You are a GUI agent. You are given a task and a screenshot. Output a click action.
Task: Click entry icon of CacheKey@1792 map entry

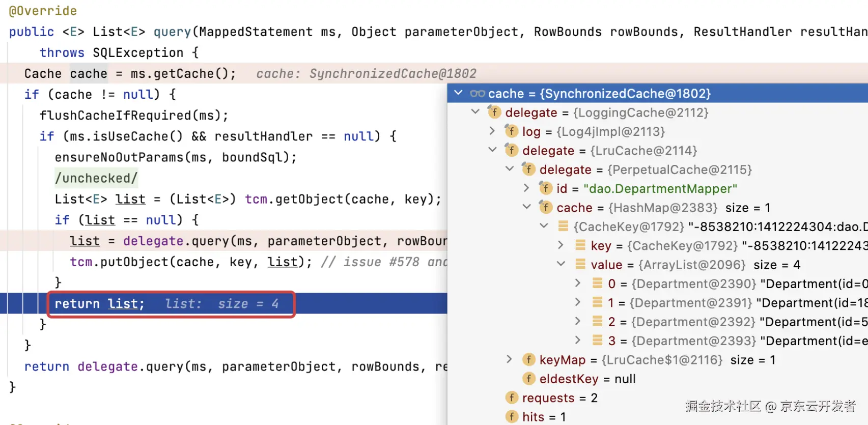pyautogui.click(x=563, y=226)
